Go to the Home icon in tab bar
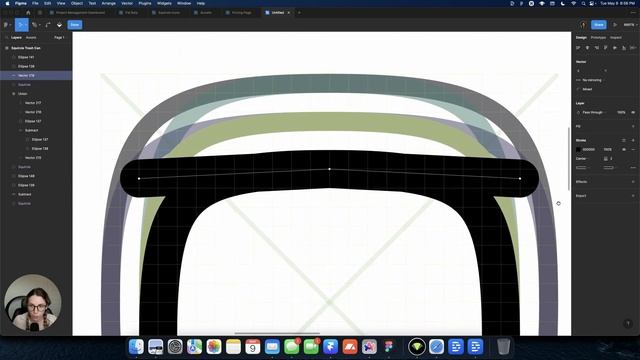 point(28,13)
